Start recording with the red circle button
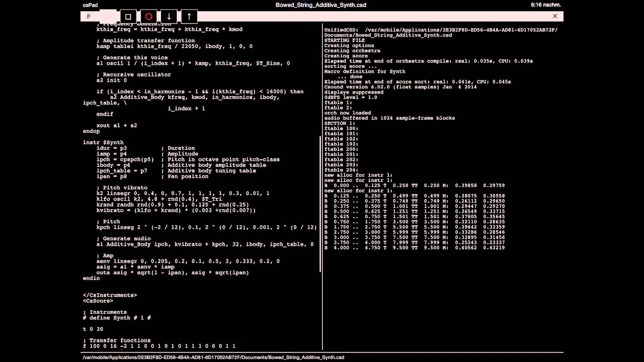Viewport: 644px width, 362px height. 148,17
